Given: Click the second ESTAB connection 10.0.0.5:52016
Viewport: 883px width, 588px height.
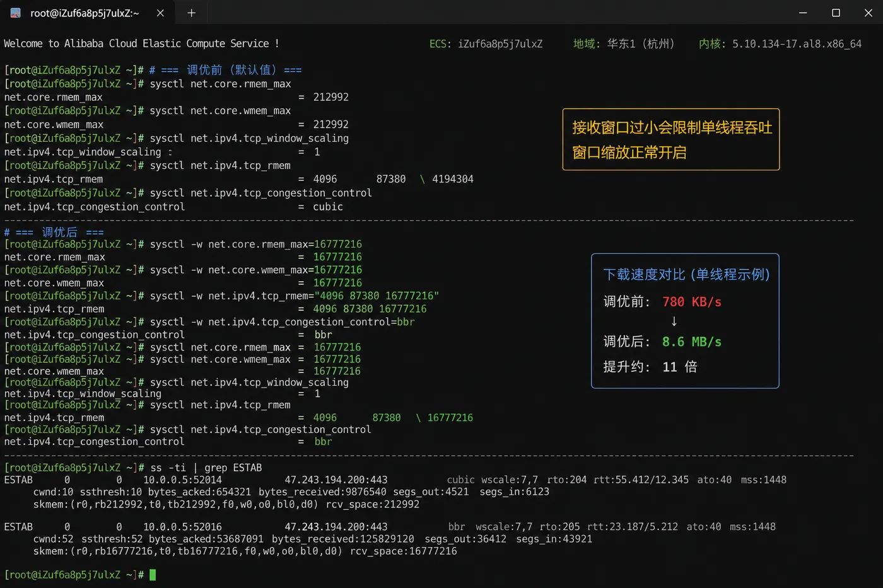Looking at the screenshot, I should [x=182, y=527].
